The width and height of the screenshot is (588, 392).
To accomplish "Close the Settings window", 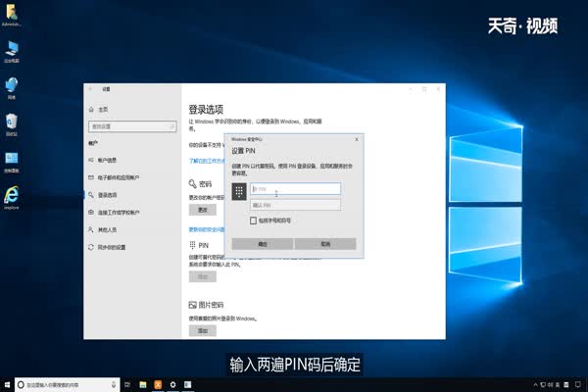I will (x=438, y=89).
